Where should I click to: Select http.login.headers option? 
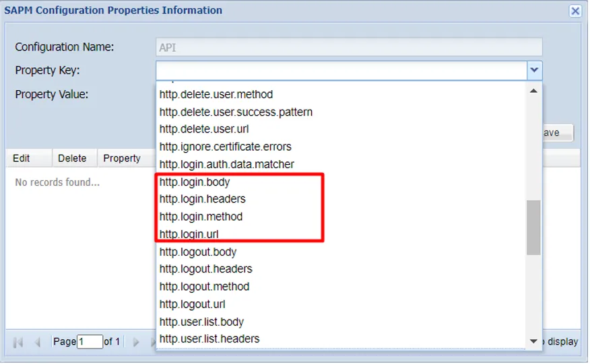341,199
